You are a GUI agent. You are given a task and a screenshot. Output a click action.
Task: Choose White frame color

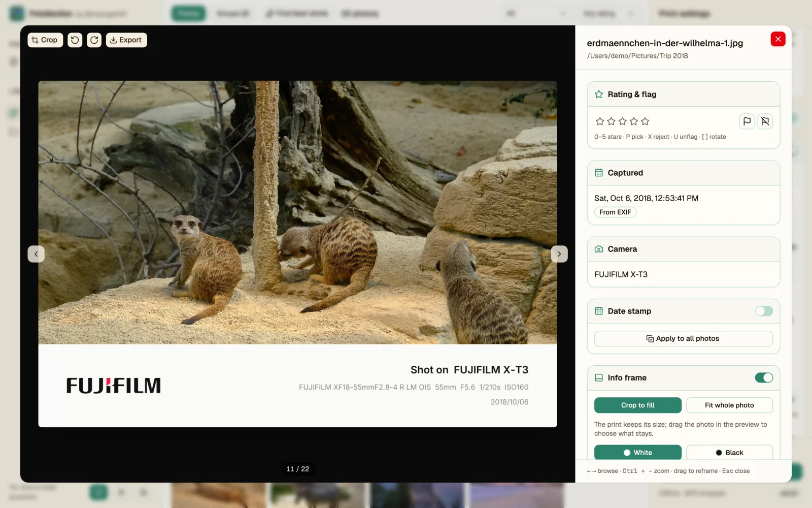[x=638, y=452]
